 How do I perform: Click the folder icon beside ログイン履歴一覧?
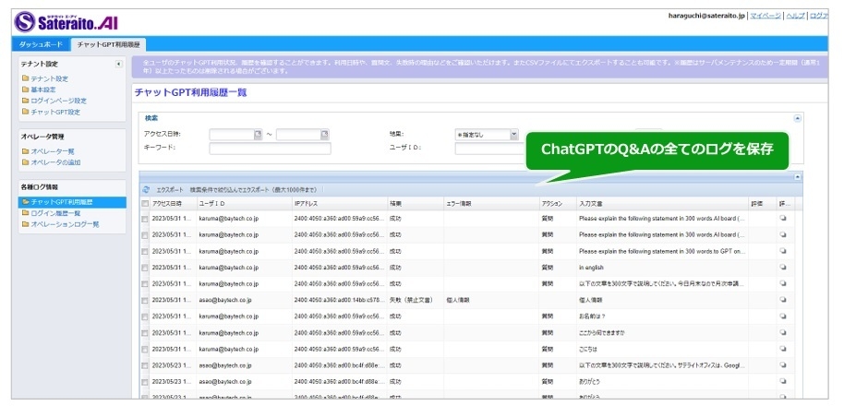25,213
